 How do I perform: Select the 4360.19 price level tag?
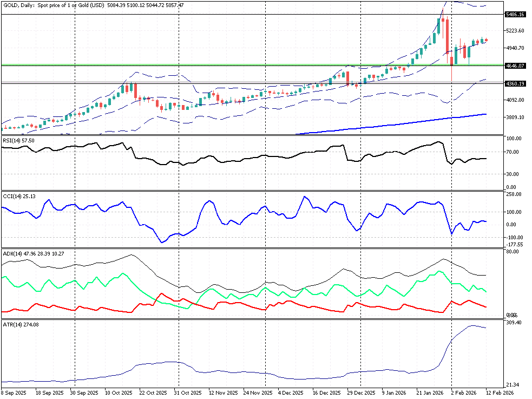[515, 83]
